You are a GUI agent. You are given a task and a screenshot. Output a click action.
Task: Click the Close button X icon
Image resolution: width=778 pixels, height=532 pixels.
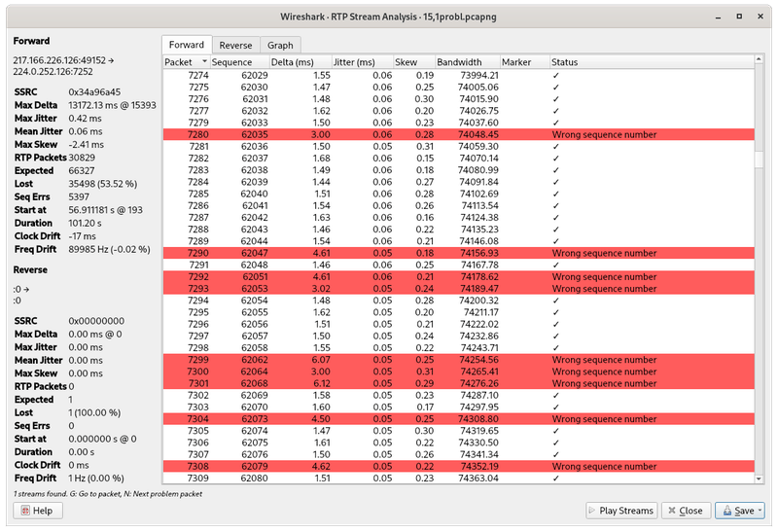672,511
